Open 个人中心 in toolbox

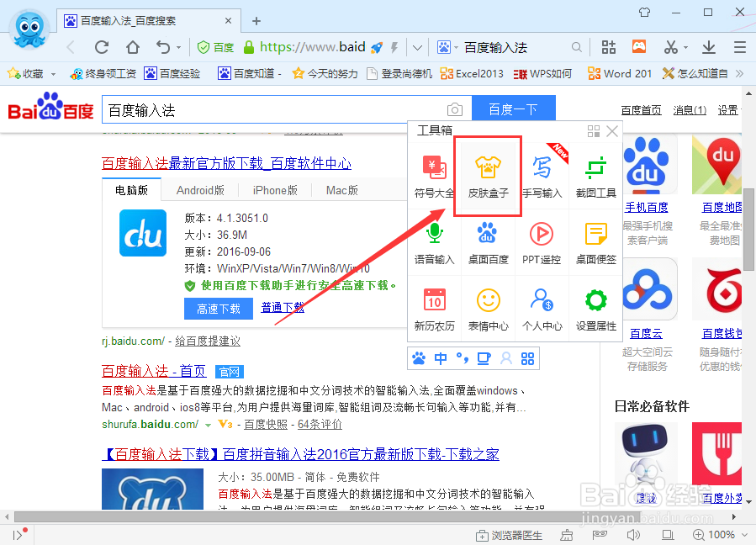pyautogui.click(x=542, y=310)
